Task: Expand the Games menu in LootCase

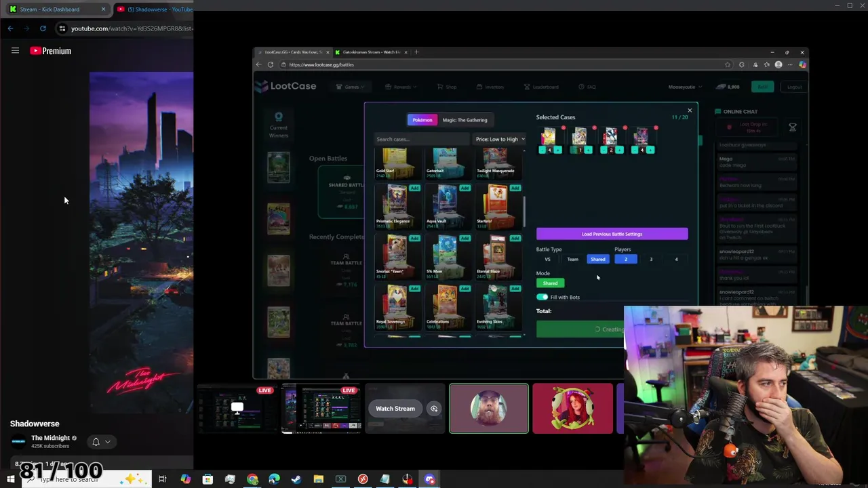Action: tap(351, 87)
